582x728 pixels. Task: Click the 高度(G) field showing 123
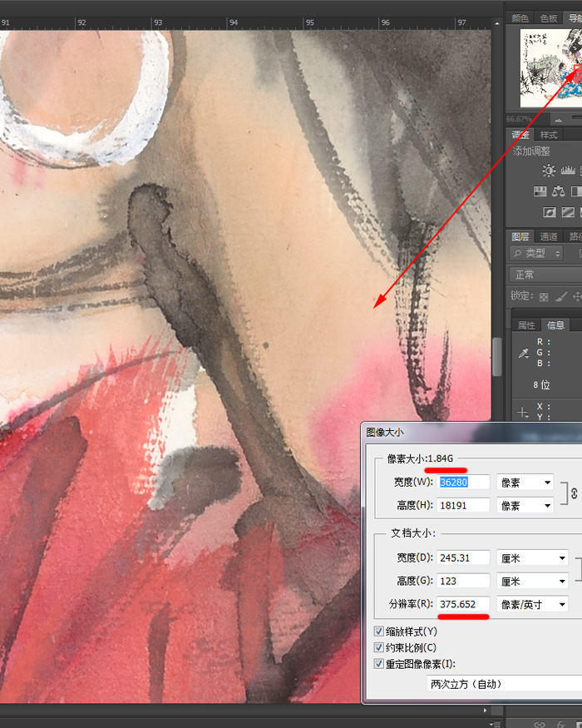pyautogui.click(x=463, y=581)
